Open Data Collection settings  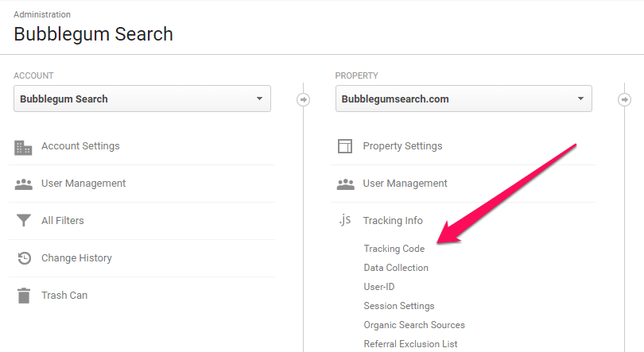396,268
